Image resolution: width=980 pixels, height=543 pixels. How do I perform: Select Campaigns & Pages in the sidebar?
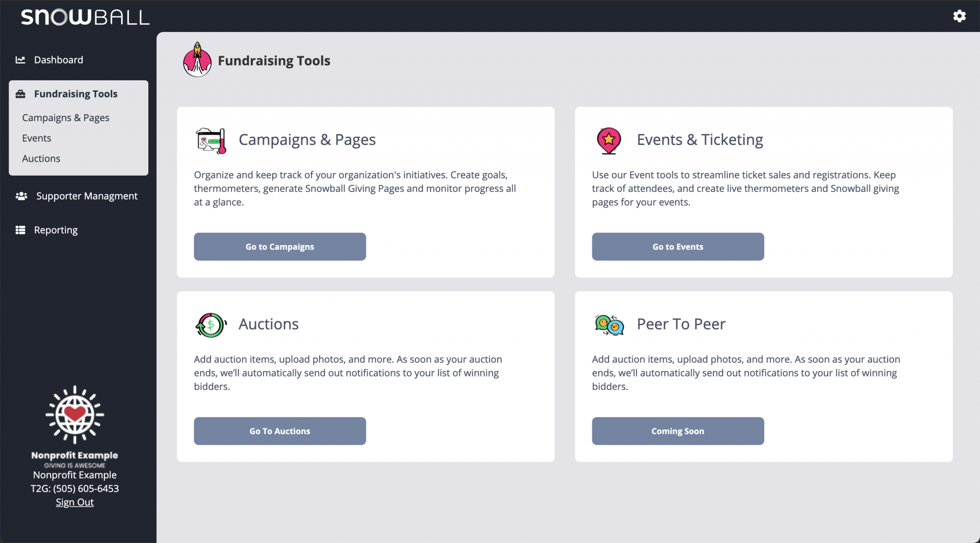66,118
